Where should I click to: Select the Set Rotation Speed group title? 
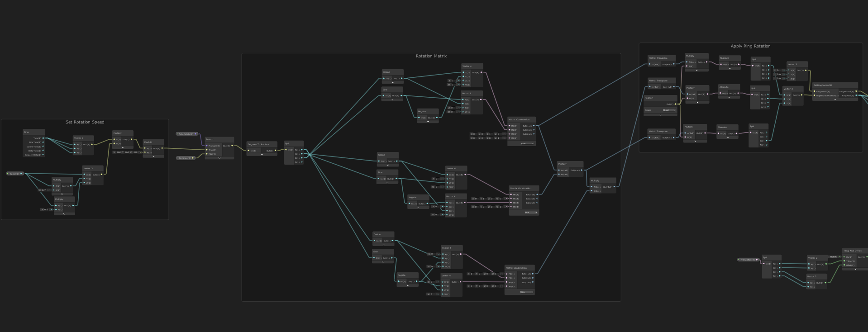pyautogui.click(x=85, y=122)
